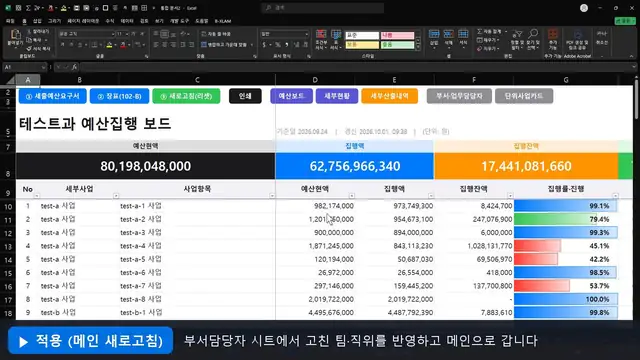This screenshot has width=640, height=360.
Task: Switch to the 페이지 레이아웃 ribbon tab
Action: pyautogui.click(x=83, y=21)
